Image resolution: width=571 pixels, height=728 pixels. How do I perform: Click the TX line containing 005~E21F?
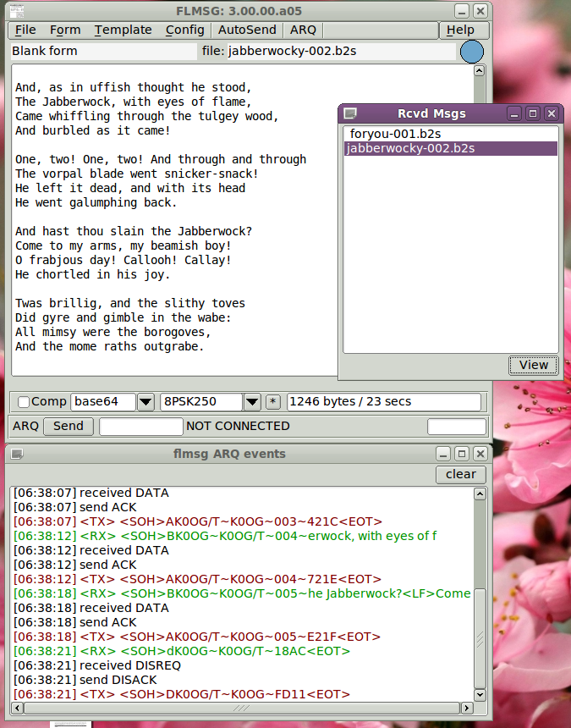[x=196, y=637]
